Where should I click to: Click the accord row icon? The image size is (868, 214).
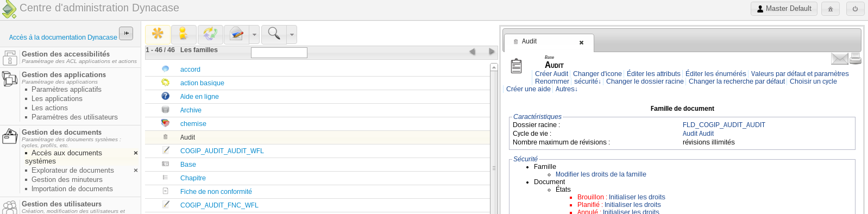click(x=166, y=69)
